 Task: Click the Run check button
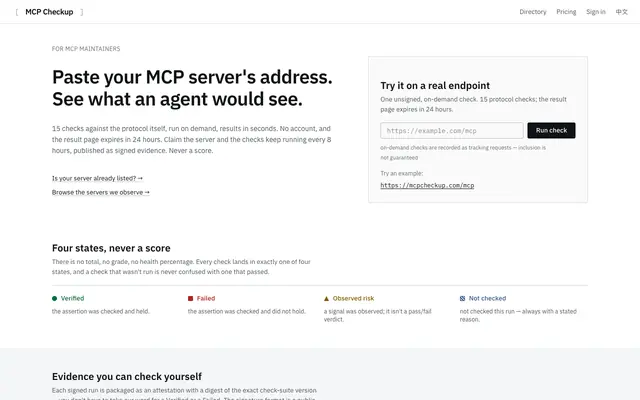551,130
